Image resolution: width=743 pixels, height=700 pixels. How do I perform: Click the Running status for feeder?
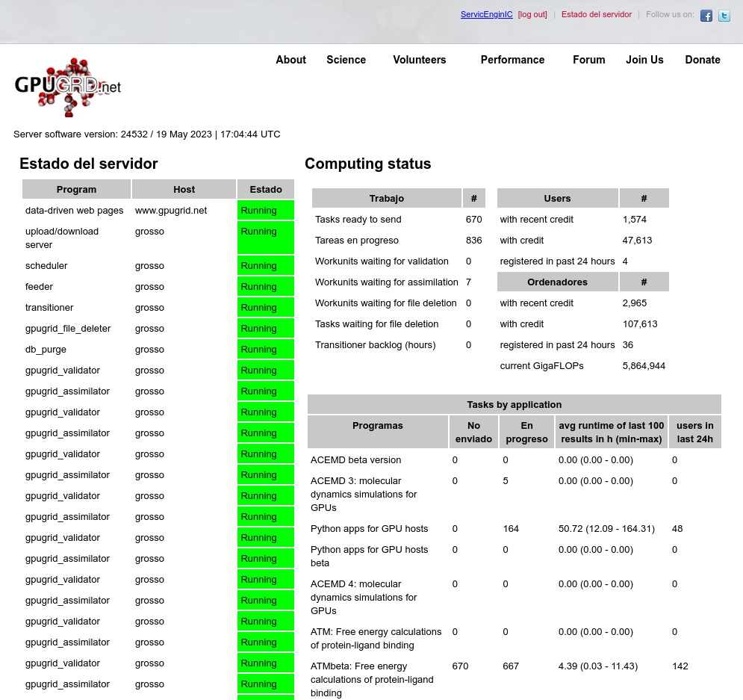265,287
